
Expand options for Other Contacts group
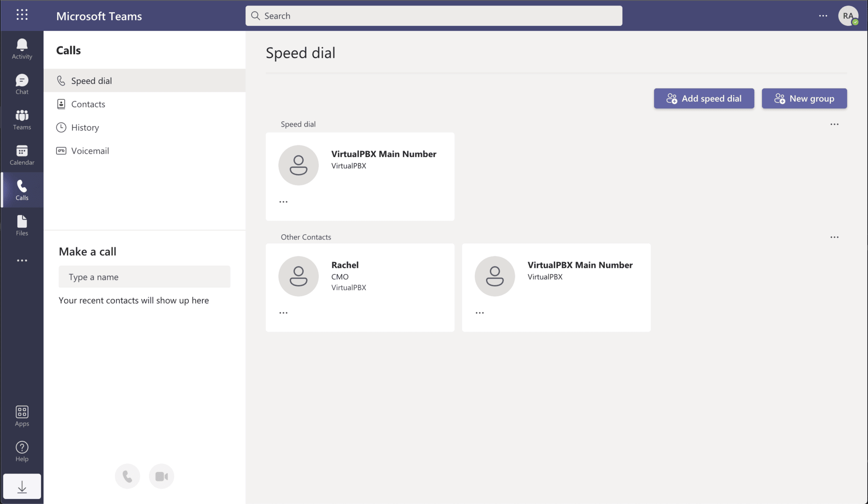point(834,237)
